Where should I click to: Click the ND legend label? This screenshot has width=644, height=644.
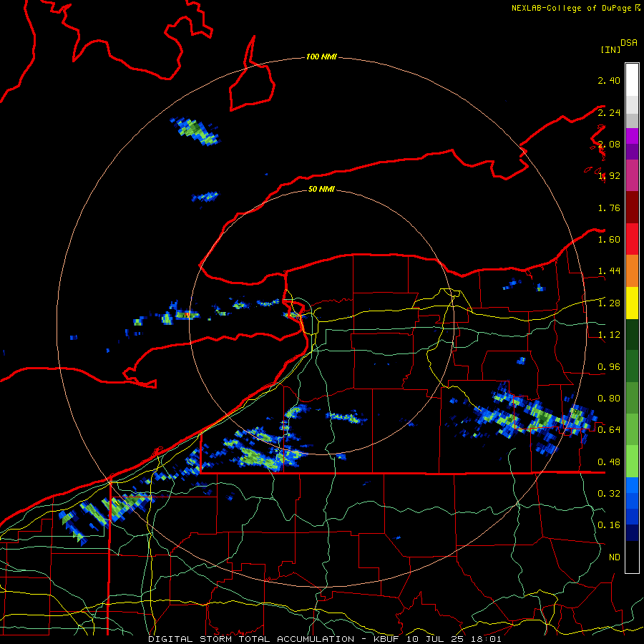[615, 557]
